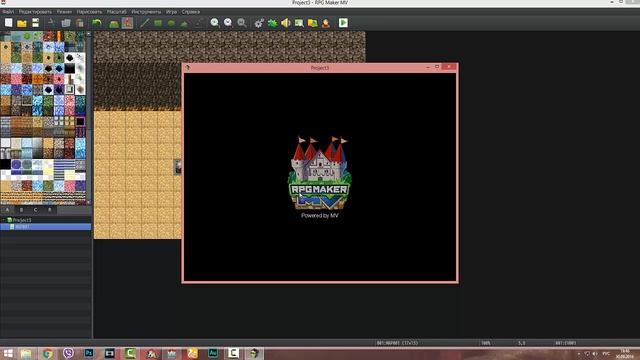Select the Shadow Pen tool

198,23
